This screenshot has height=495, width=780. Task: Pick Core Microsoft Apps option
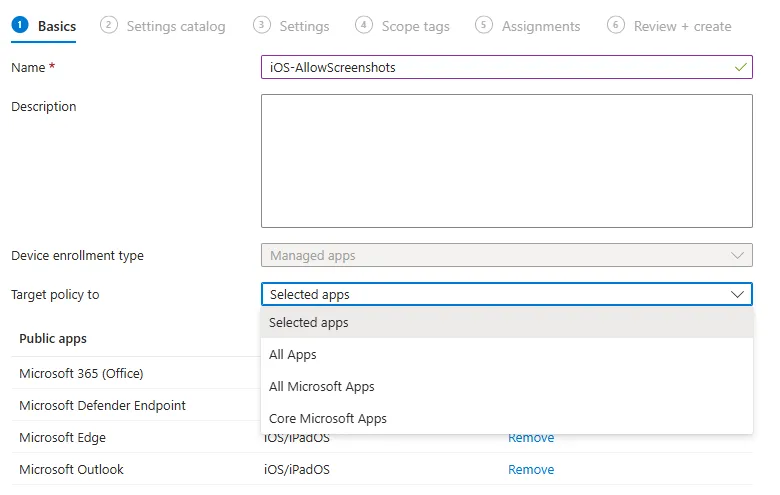[506, 418]
